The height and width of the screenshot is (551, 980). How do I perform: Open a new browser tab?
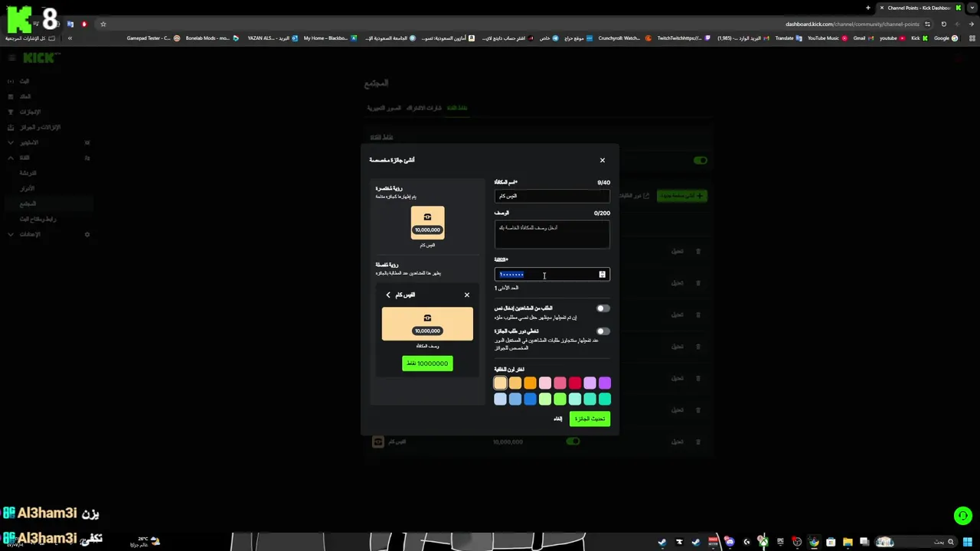point(868,8)
